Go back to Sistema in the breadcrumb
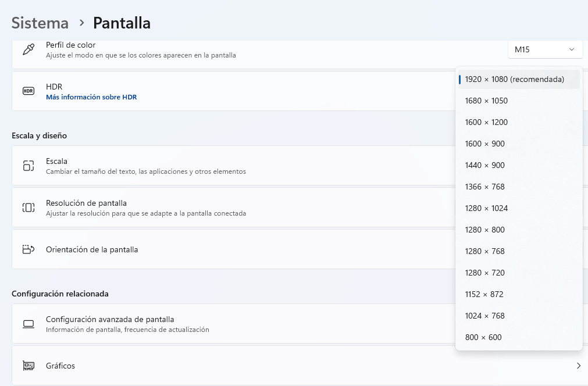 click(40, 23)
